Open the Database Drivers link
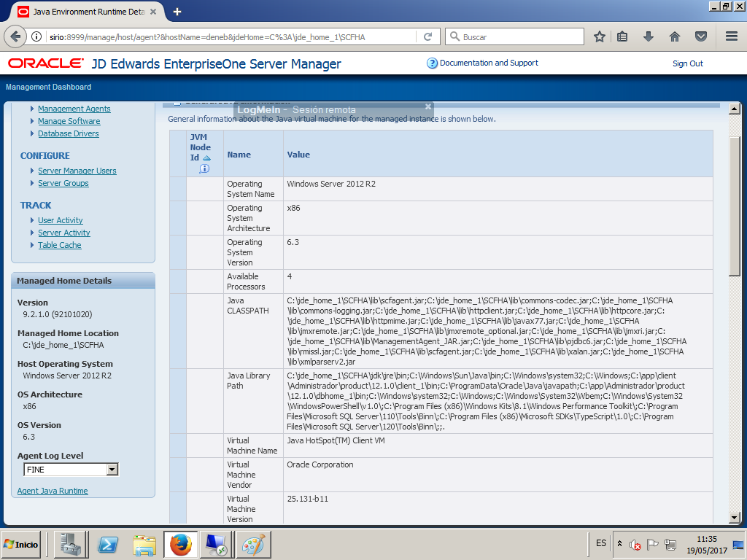 (69, 133)
